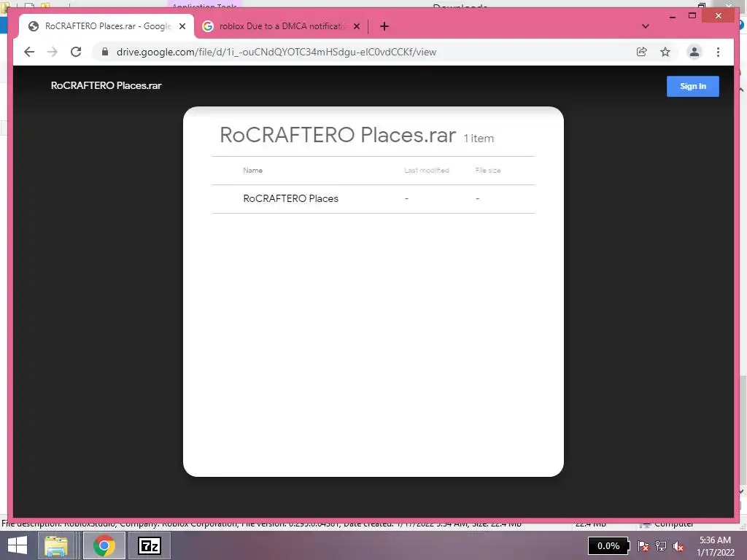747x560 pixels.
Task: Click the address bar URL
Action: click(x=276, y=52)
